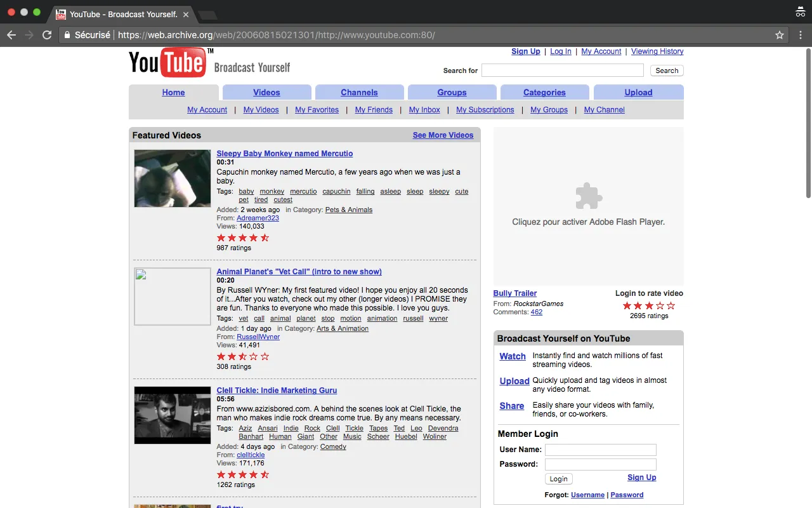Click in the Search for text field

click(563, 70)
